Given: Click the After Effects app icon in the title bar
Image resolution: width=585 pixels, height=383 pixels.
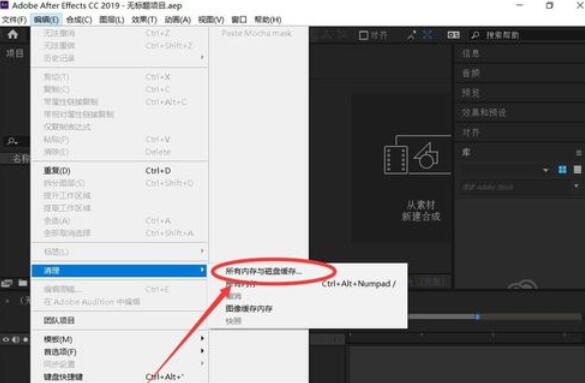Looking at the screenshot, I should [4, 5].
